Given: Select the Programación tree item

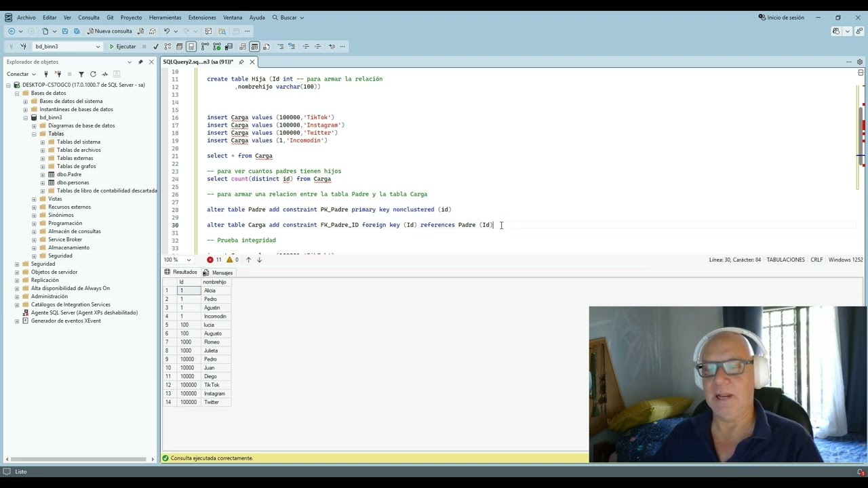Looking at the screenshot, I should [x=65, y=223].
